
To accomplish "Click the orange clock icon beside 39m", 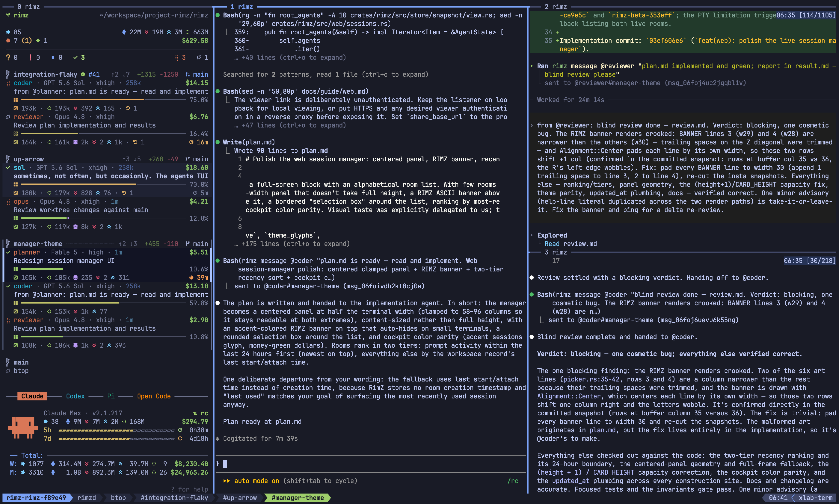I will 191,277.
